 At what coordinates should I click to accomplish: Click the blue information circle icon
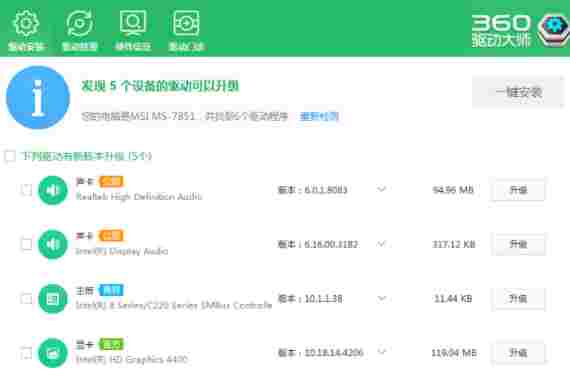coord(38,97)
